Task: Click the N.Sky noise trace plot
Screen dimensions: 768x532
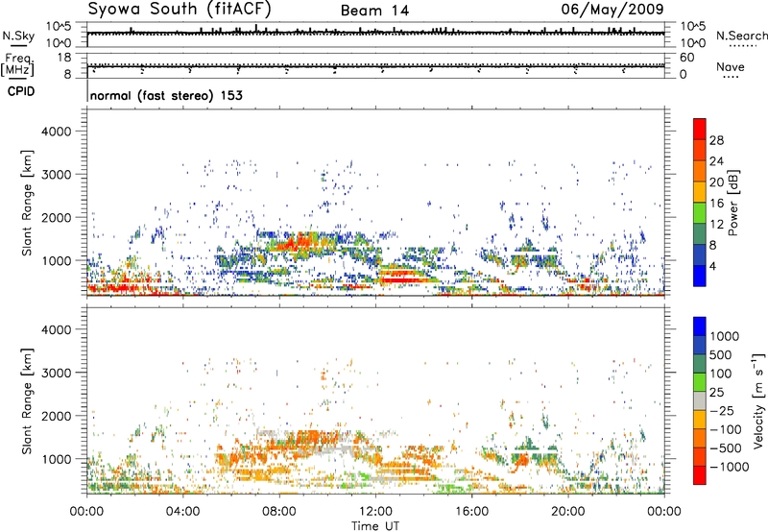Action: click(375, 35)
